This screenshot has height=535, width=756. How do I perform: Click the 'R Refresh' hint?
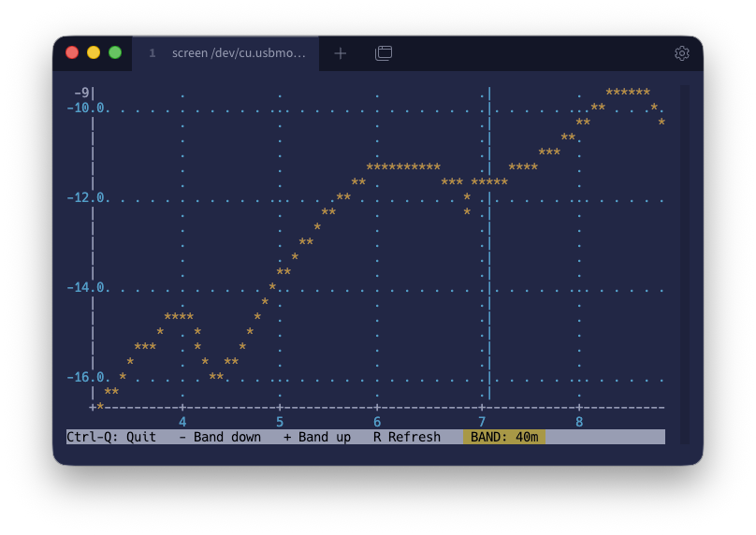[407, 437]
